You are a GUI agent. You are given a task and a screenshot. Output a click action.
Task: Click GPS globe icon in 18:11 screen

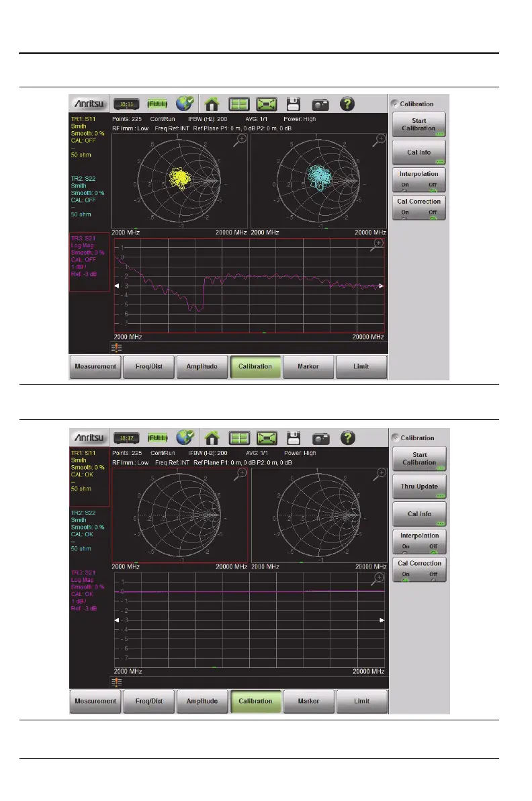tap(185, 103)
